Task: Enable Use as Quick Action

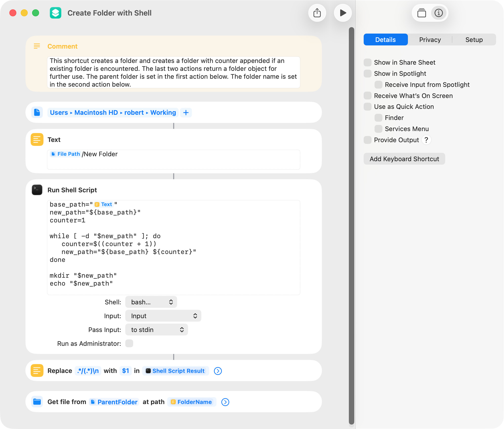Action: tap(367, 107)
